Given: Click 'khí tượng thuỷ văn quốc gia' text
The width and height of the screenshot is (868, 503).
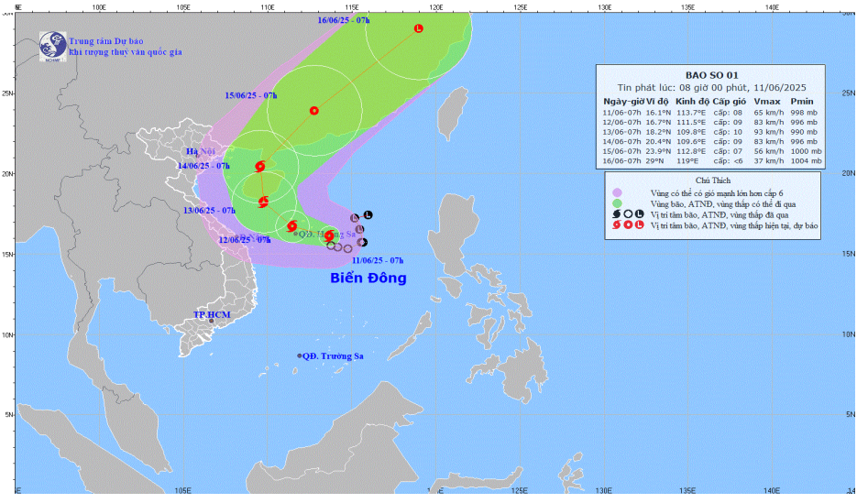Looking at the screenshot, I should tap(125, 52).
